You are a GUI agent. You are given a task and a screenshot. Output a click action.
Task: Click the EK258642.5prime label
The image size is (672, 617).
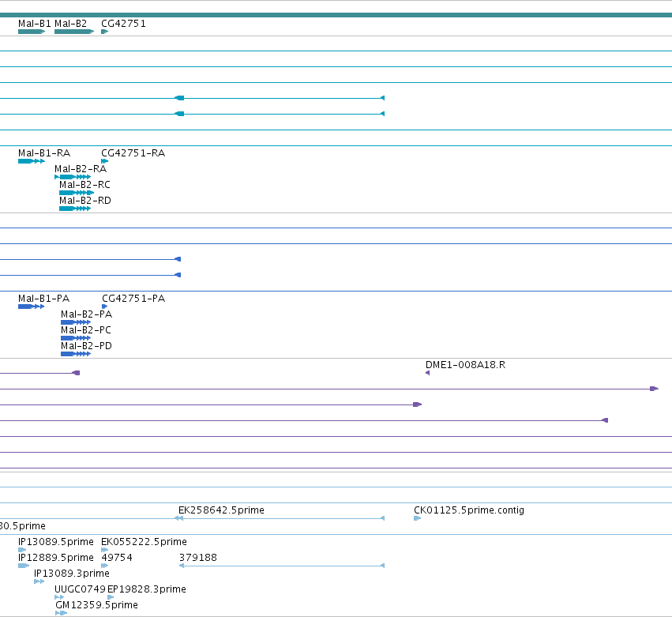point(221,510)
